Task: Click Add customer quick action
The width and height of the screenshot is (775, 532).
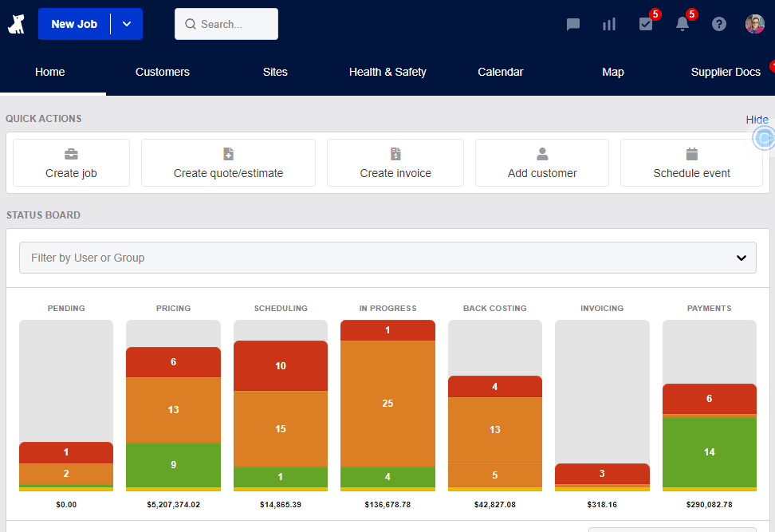Action: pos(542,163)
